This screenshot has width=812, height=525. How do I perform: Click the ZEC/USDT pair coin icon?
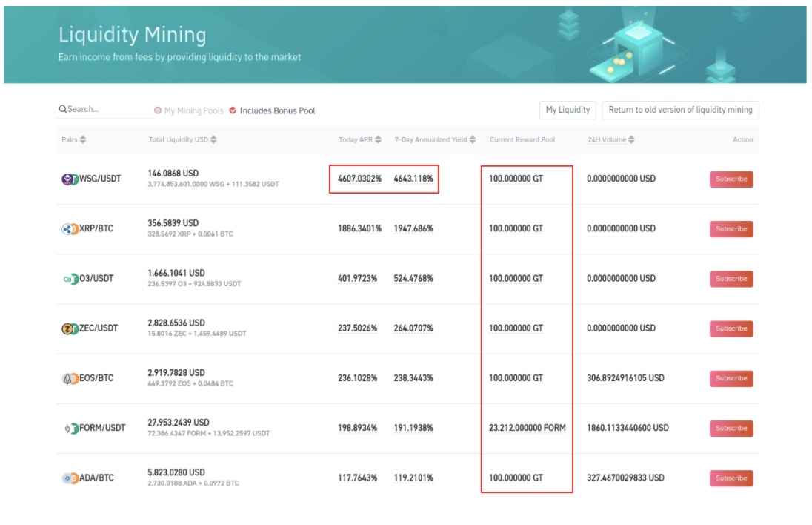[70, 328]
